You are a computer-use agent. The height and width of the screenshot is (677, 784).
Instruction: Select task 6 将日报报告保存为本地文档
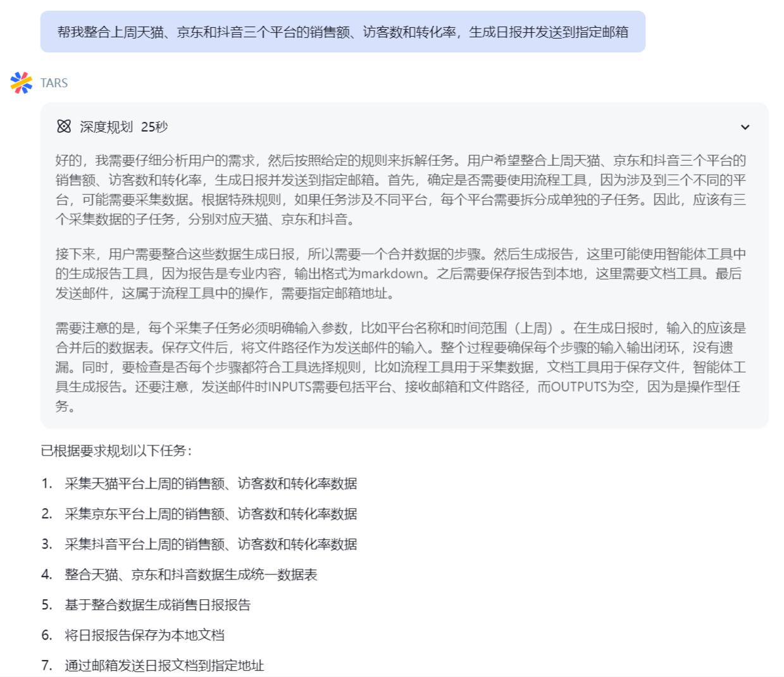(144, 635)
